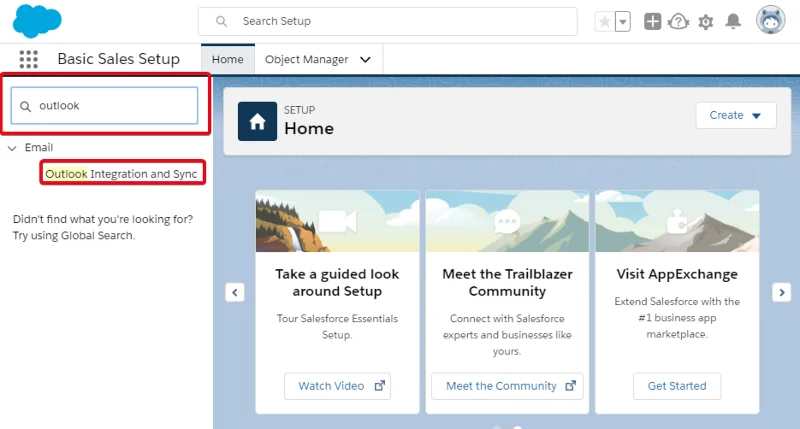Click the Basic Sales Setup app name

click(x=118, y=59)
